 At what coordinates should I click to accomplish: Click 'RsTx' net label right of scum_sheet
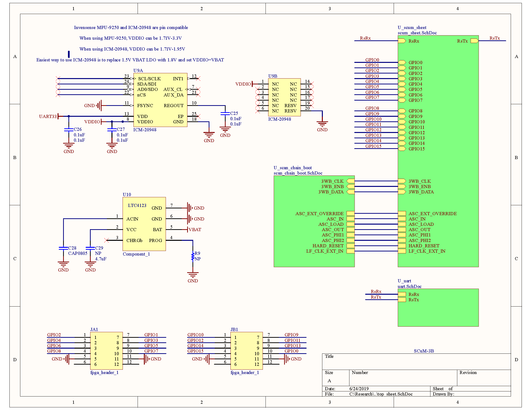495,38
